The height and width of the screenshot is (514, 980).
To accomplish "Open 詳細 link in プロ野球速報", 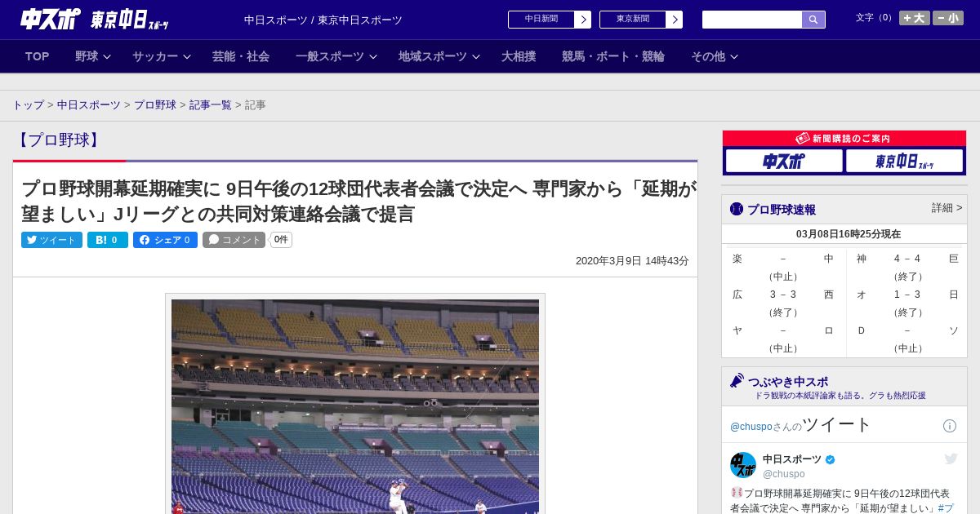I will click(947, 208).
